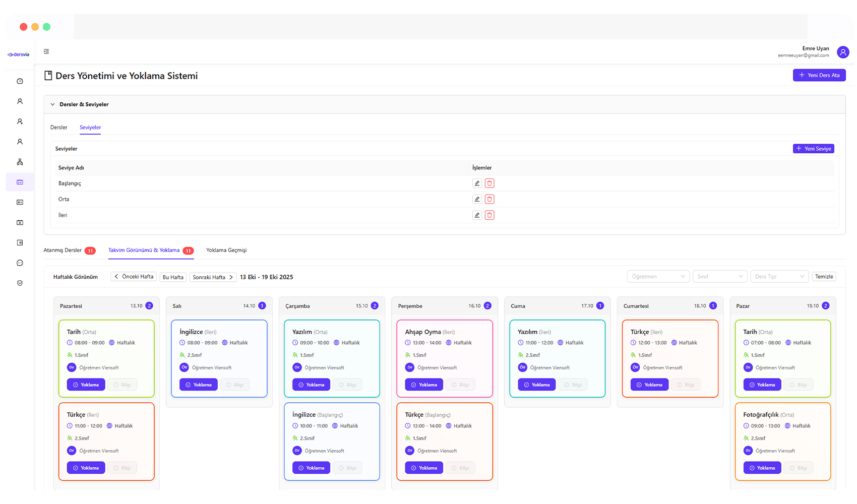Go to Sonraki Hafta
The width and height of the screenshot is (857, 504).
(213, 277)
